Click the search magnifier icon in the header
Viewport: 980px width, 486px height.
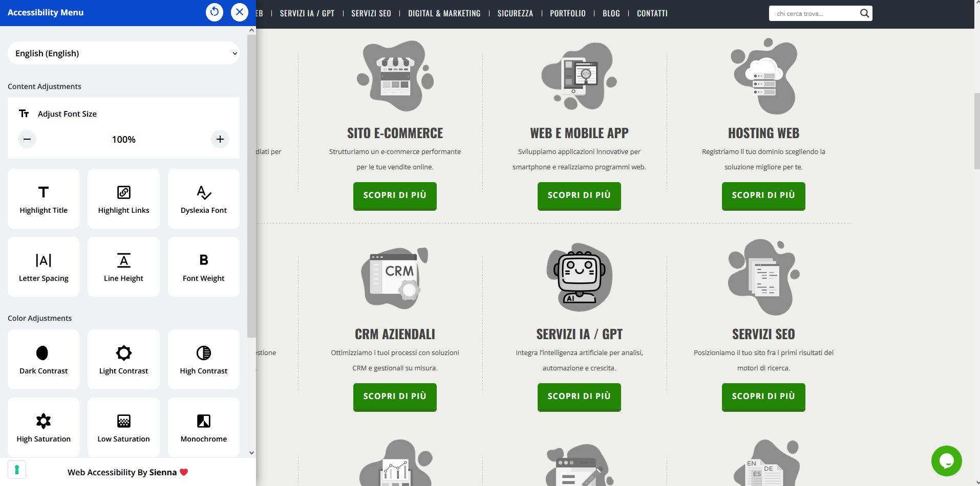point(864,13)
